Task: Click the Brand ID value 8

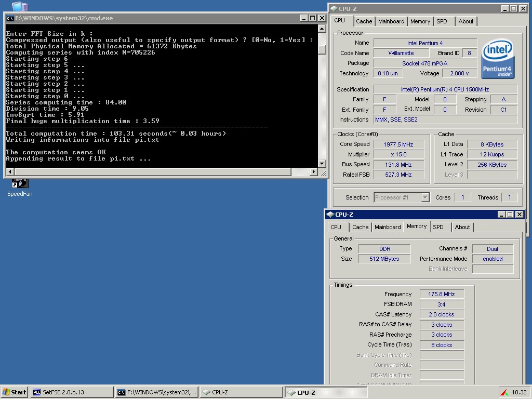Action: 469,53
